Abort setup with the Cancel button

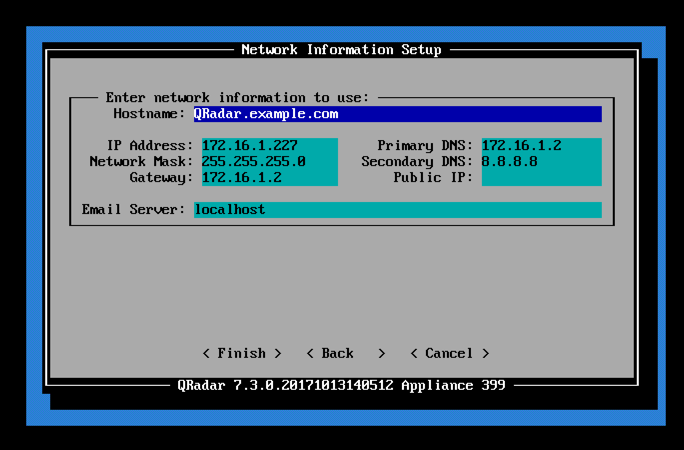coord(450,353)
